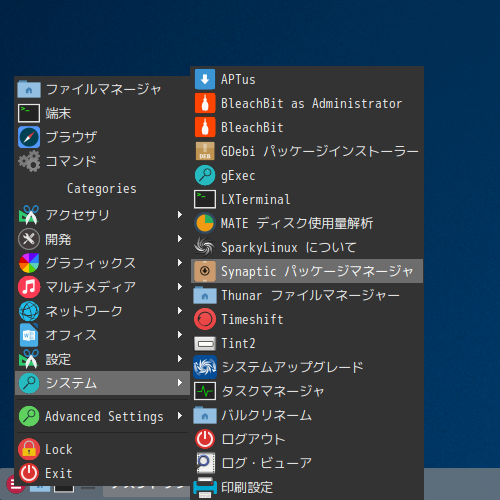Image resolution: width=500 pixels, height=500 pixels.
Task: Click the LXTerminal terminal icon
Action: (x=205, y=199)
